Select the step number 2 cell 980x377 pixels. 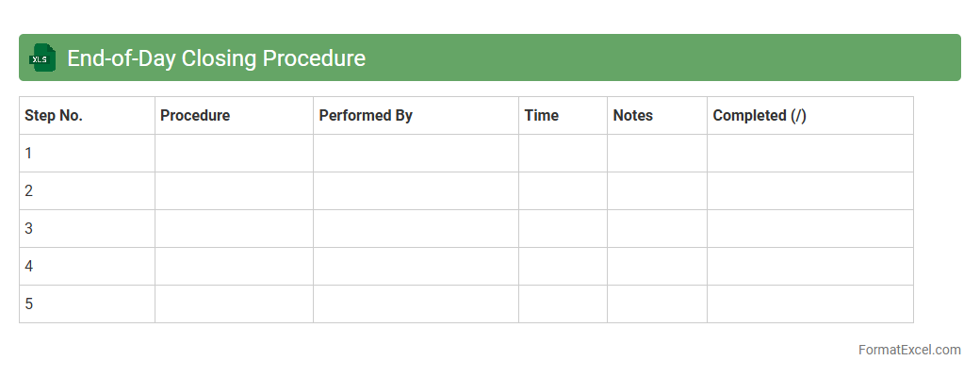pos(87,191)
